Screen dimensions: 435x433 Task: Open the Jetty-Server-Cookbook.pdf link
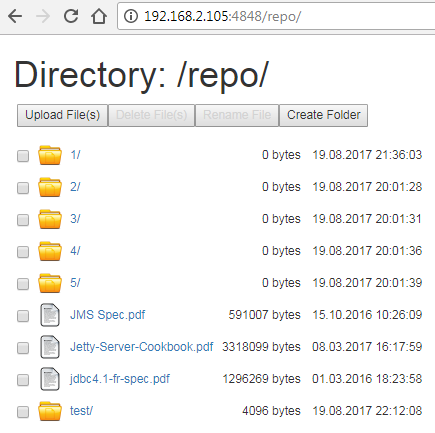pyautogui.click(x=141, y=347)
